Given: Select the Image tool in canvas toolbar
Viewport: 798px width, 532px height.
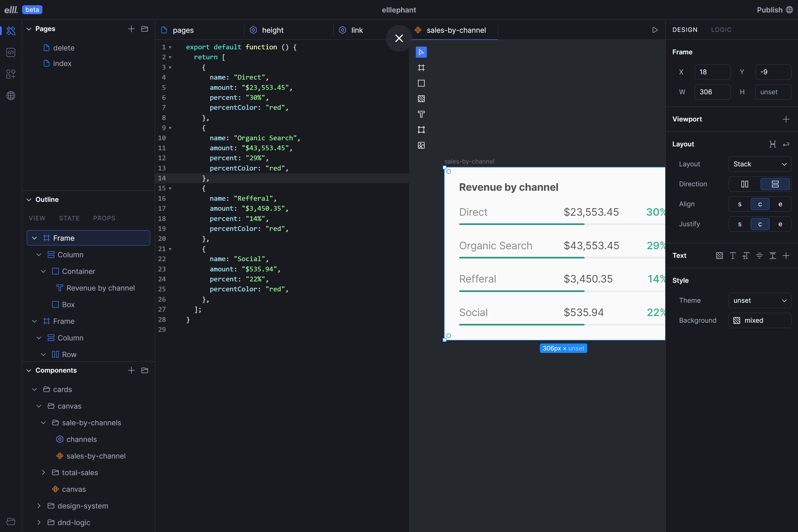Looking at the screenshot, I should (421, 146).
